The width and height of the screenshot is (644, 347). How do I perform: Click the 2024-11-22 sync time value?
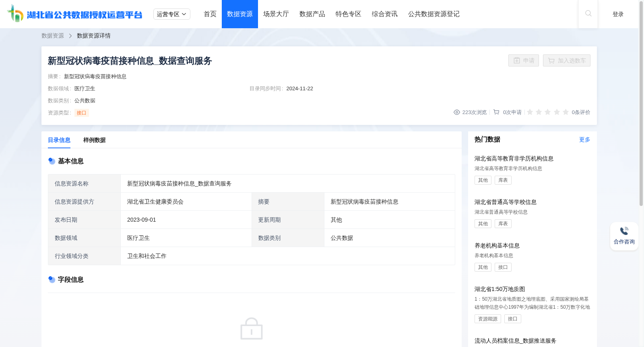(x=300, y=89)
